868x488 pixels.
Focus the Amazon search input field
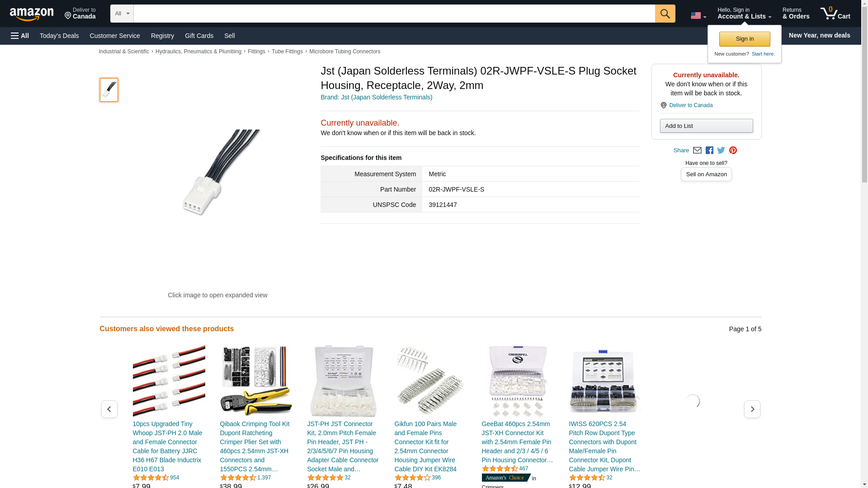(x=394, y=14)
